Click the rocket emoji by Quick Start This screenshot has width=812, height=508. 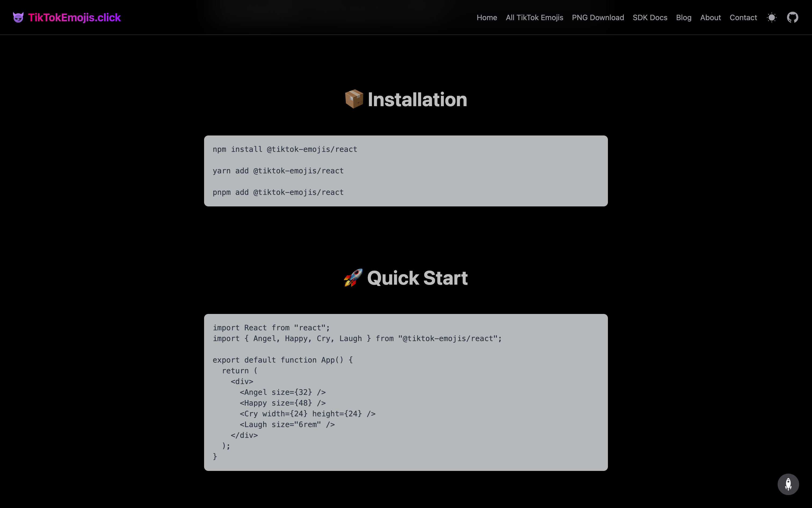(x=353, y=277)
